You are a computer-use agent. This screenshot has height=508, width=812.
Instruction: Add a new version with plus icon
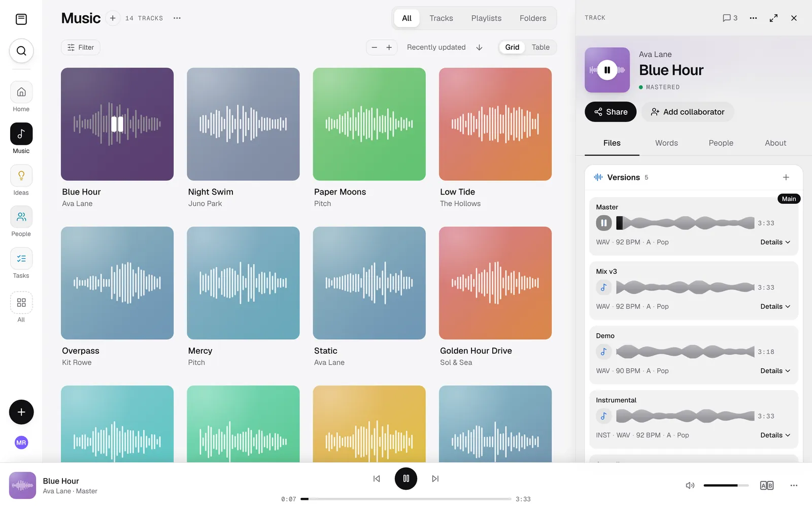click(x=786, y=177)
